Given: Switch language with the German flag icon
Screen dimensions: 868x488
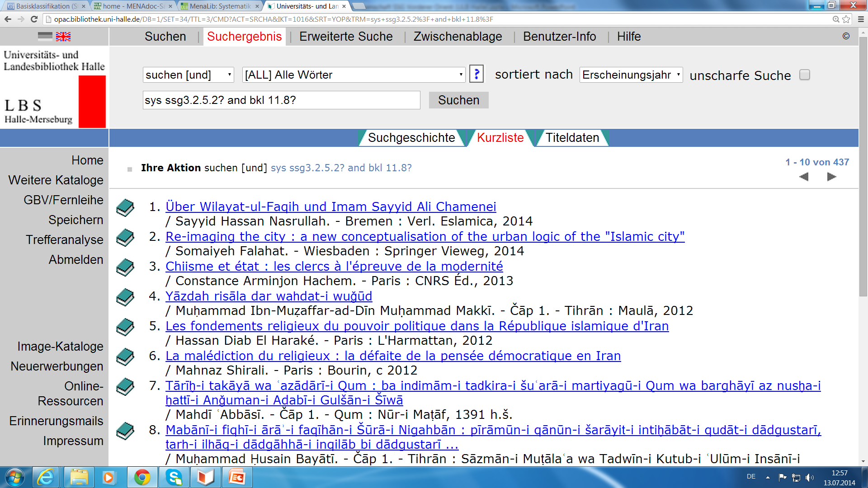Looking at the screenshot, I should tap(45, 37).
